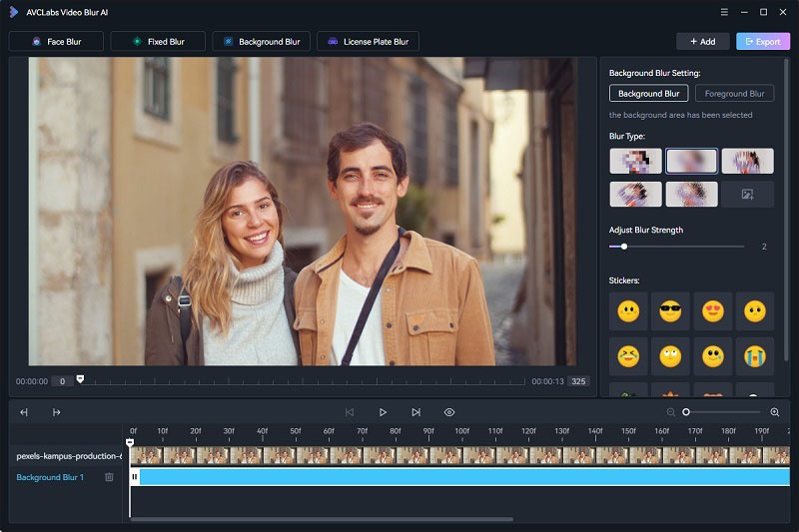Pick the laughing squint emoji sticker
Viewport: 799px width, 532px height.
(628, 356)
